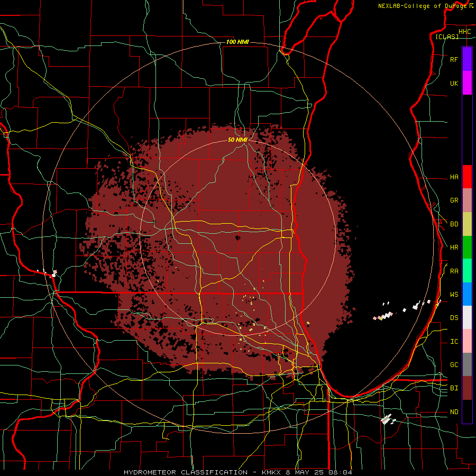This screenshot has height=476, width=476.
Task: Select the light pink IC swatch
Action: point(467,341)
